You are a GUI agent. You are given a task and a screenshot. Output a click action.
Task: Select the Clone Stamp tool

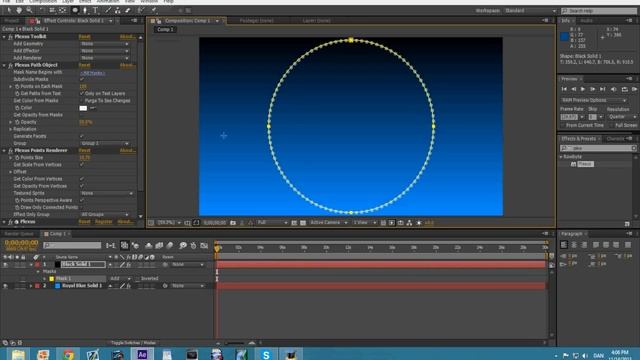118,10
